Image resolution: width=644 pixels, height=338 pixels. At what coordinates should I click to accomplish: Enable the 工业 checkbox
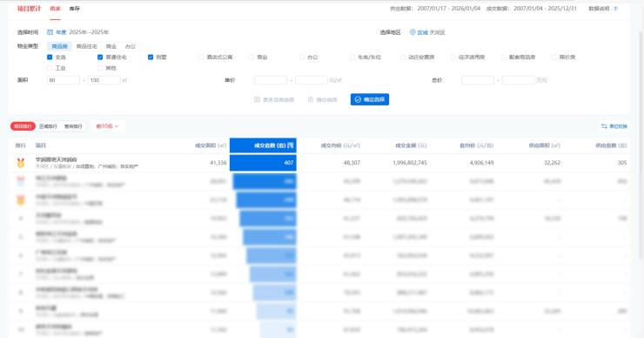(50, 68)
